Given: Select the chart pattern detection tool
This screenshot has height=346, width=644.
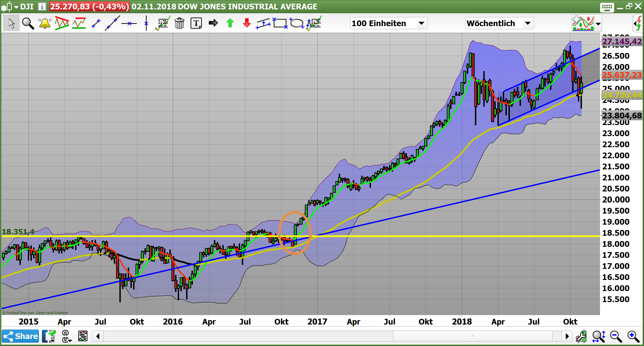Looking at the screenshot, I should (62, 23).
